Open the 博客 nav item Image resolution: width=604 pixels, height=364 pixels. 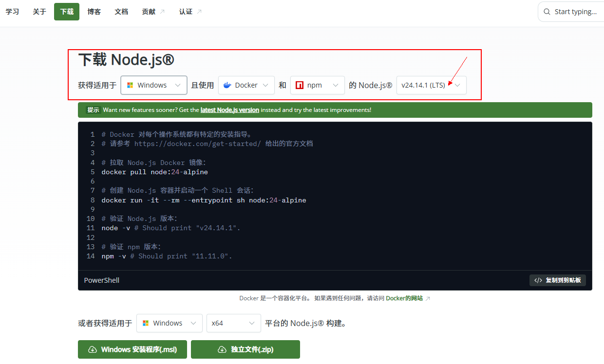point(94,12)
